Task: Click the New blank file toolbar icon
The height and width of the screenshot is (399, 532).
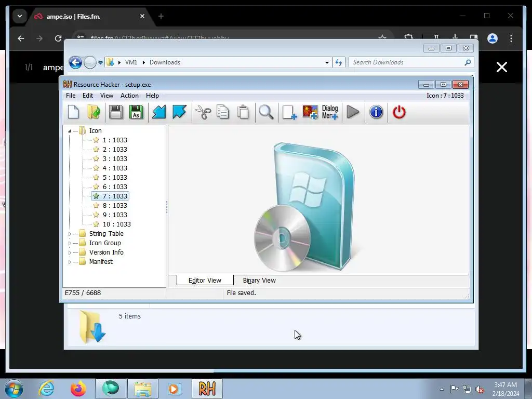Action: point(73,112)
